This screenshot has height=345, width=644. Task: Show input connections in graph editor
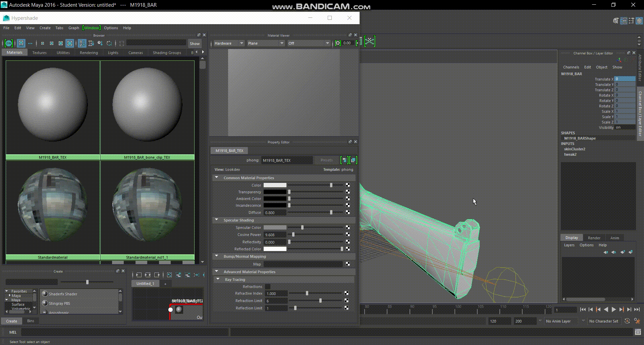(x=139, y=275)
